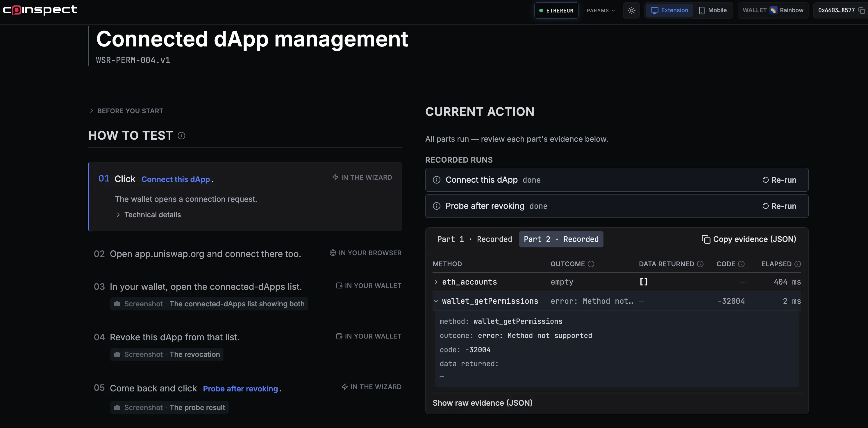The height and width of the screenshot is (428, 868).
Task: Expand Technical details under step 01
Action: pos(149,215)
